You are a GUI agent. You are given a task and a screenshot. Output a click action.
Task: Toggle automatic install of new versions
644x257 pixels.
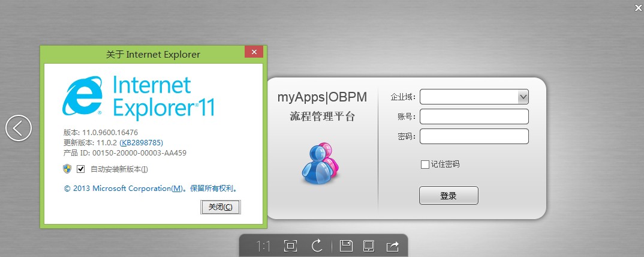point(80,169)
